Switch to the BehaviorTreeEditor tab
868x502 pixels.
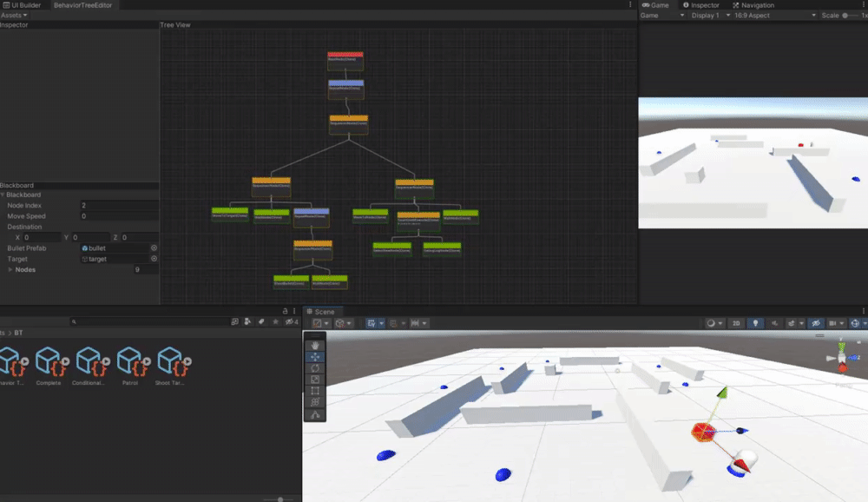click(x=83, y=5)
